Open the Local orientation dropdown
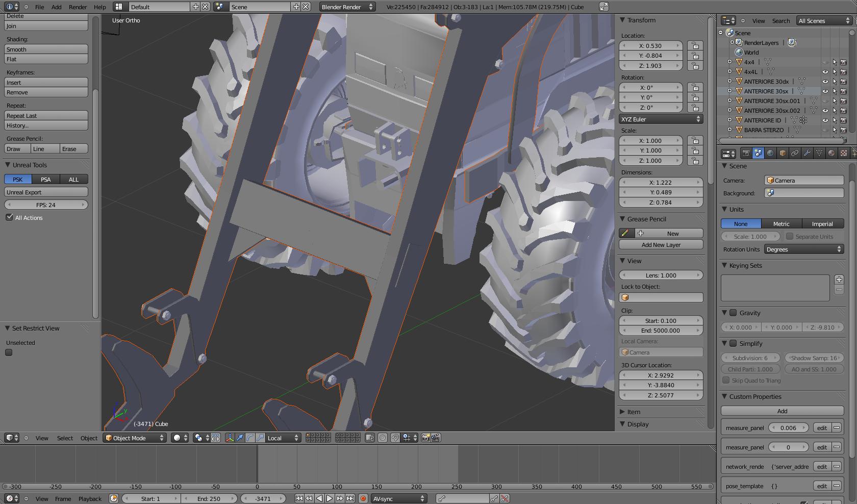The width and height of the screenshot is (857, 504). click(x=283, y=438)
